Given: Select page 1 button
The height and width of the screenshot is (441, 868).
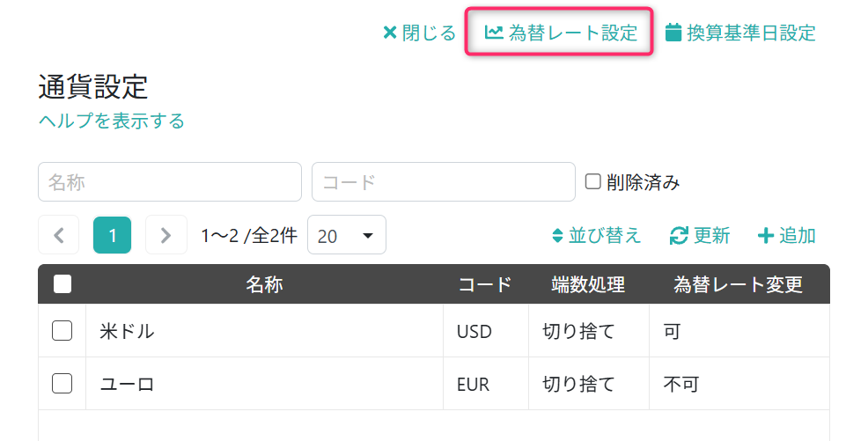Looking at the screenshot, I should click(x=113, y=235).
